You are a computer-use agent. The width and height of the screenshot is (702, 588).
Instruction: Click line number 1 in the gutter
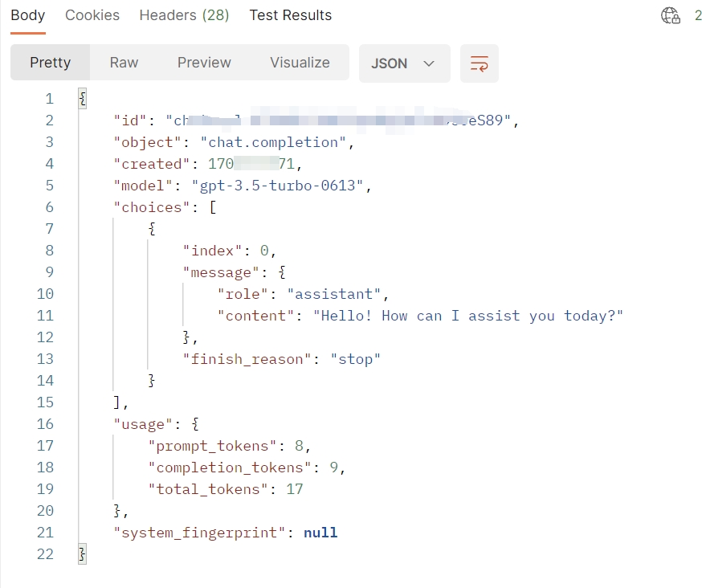click(x=49, y=99)
